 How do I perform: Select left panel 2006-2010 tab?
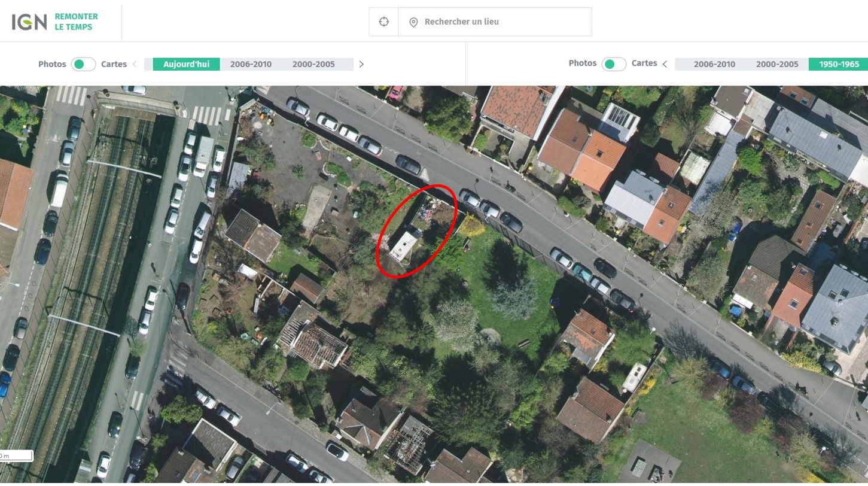pyautogui.click(x=251, y=64)
